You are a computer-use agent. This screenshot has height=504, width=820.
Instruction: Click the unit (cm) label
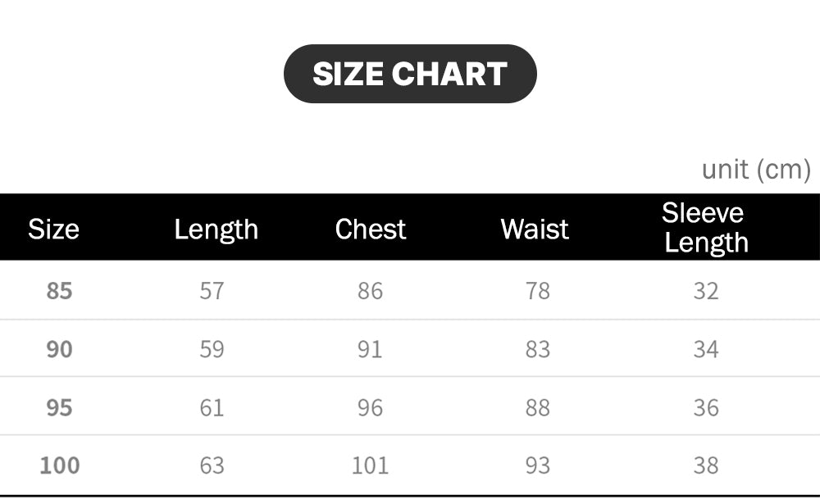(755, 170)
